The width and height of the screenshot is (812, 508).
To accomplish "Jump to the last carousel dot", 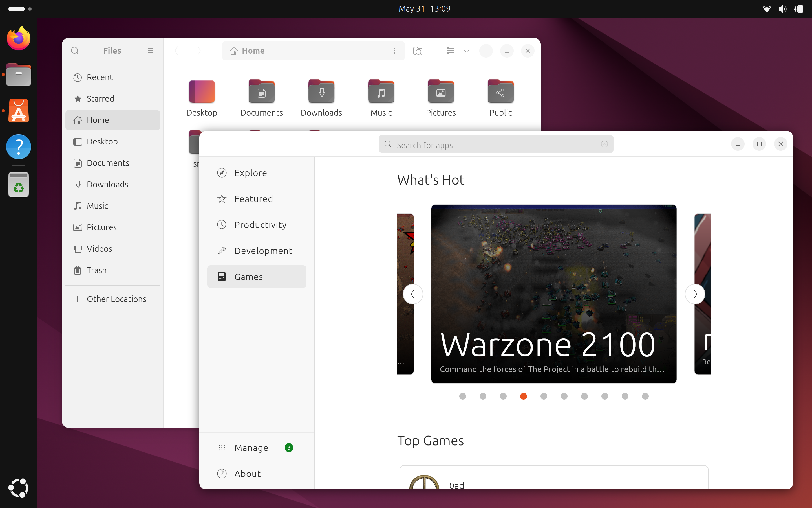I will 645,397.
